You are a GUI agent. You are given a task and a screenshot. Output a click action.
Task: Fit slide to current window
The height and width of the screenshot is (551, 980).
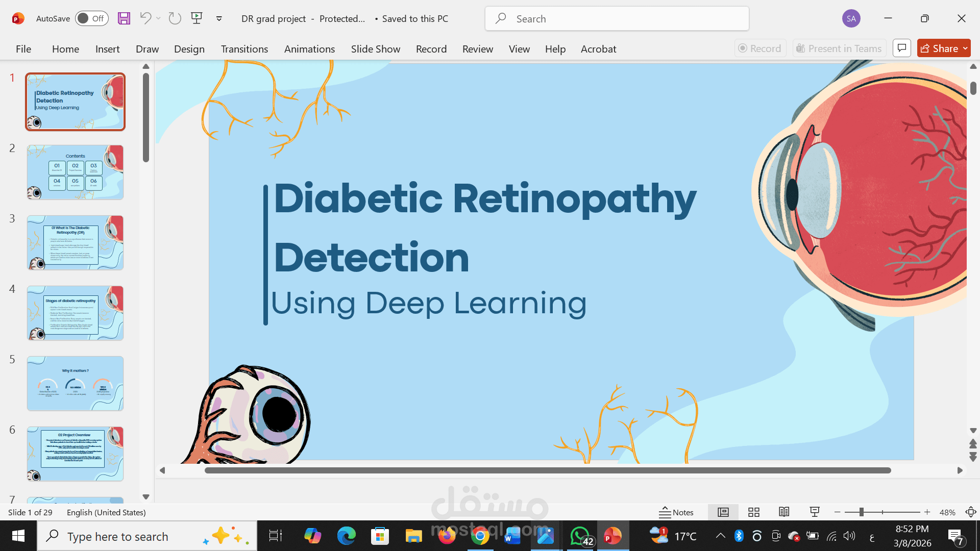(970, 512)
